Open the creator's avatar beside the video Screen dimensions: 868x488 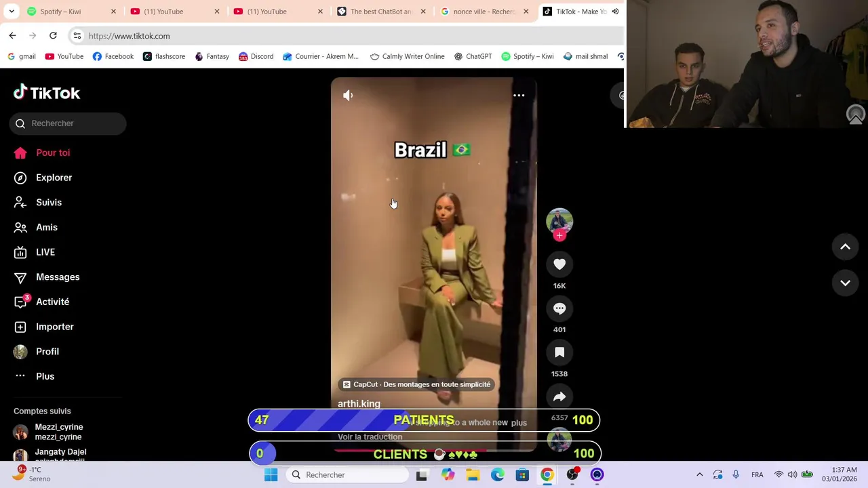coord(559,220)
